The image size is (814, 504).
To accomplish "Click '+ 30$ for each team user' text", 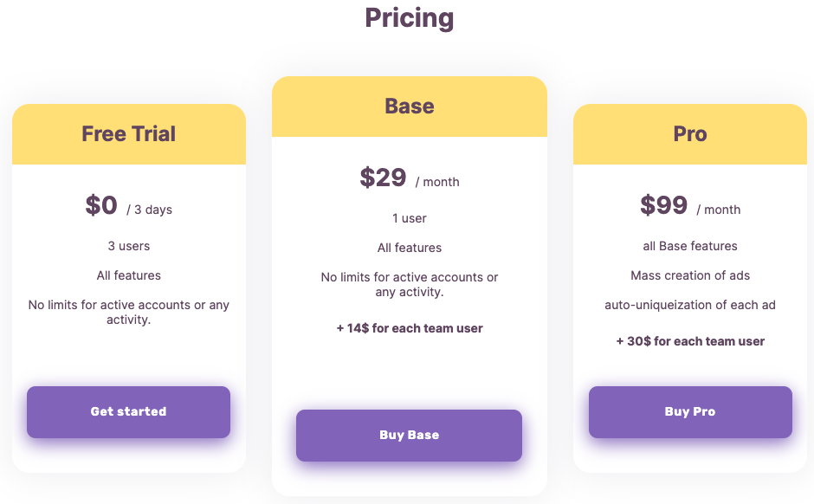I will coord(690,341).
